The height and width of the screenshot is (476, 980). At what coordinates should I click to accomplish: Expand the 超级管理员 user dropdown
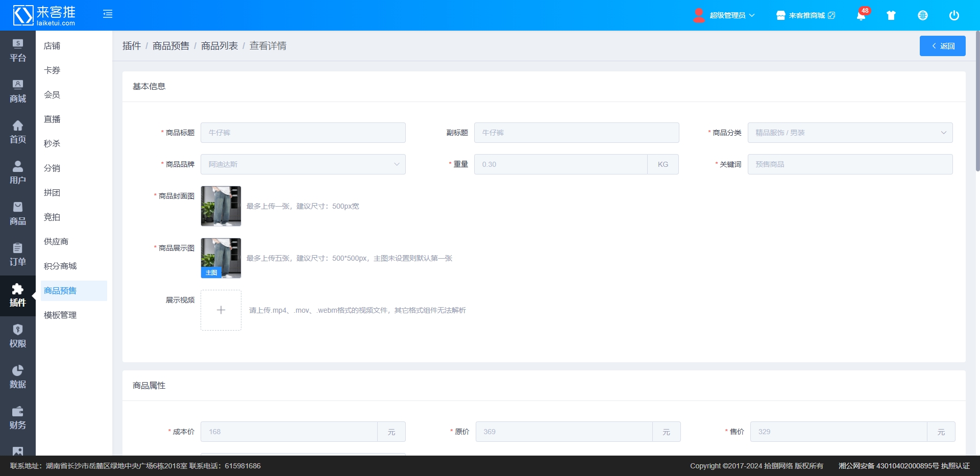click(x=724, y=15)
